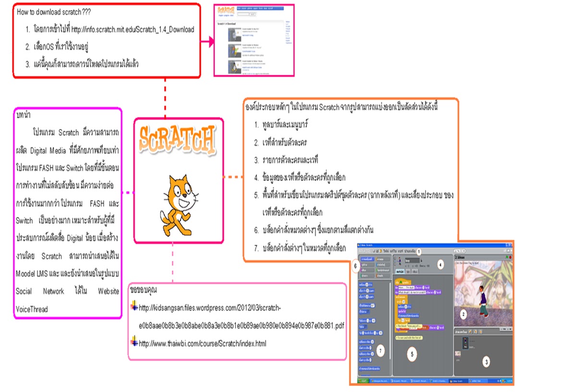Open the ไฟล์ (File) menu in Scratch

(386, 251)
